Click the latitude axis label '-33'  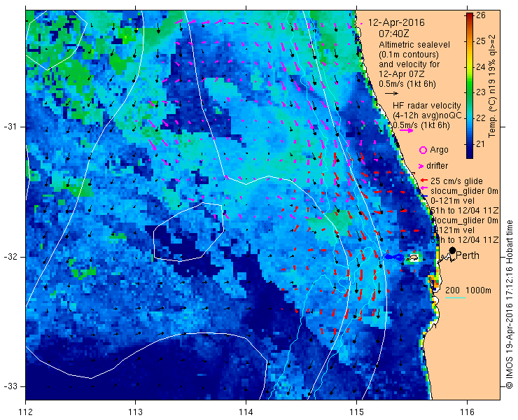(x=10, y=386)
